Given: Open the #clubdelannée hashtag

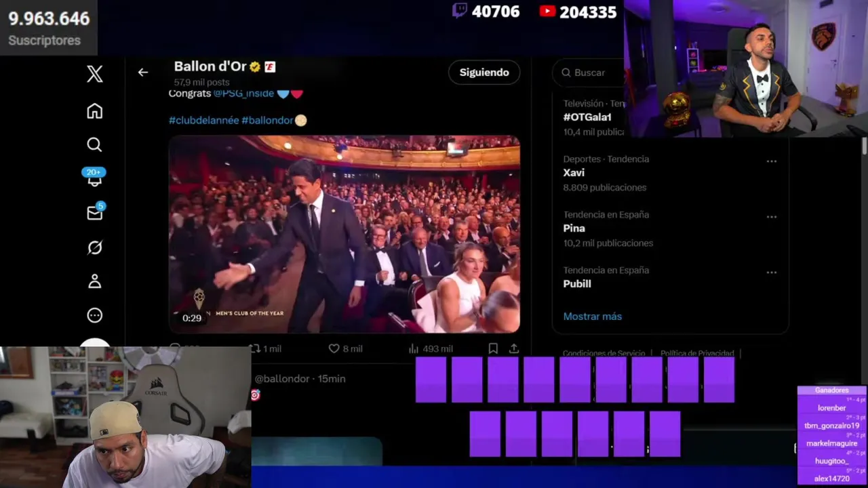Looking at the screenshot, I should (x=203, y=120).
